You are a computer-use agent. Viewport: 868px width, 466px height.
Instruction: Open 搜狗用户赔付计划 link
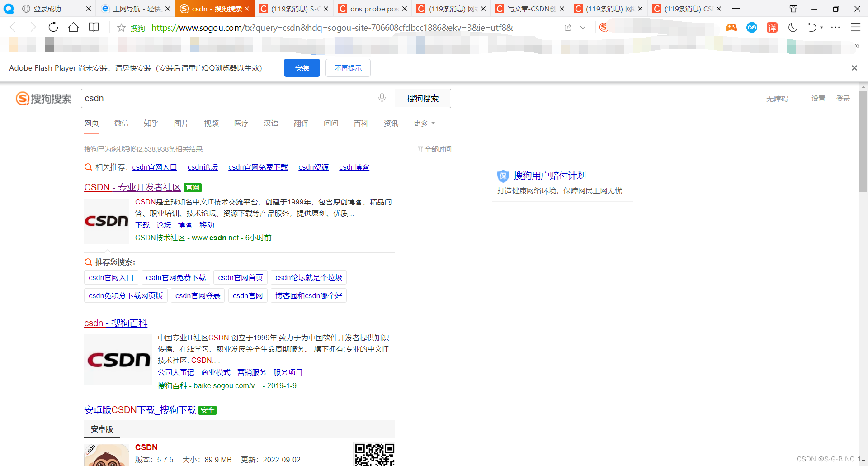point(550,176)
